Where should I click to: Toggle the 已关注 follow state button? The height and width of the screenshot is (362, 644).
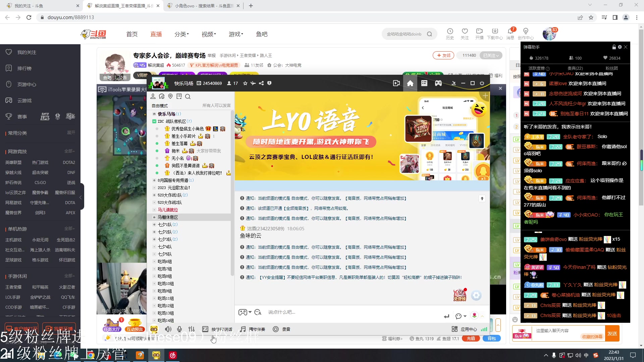tap(491, 55)
